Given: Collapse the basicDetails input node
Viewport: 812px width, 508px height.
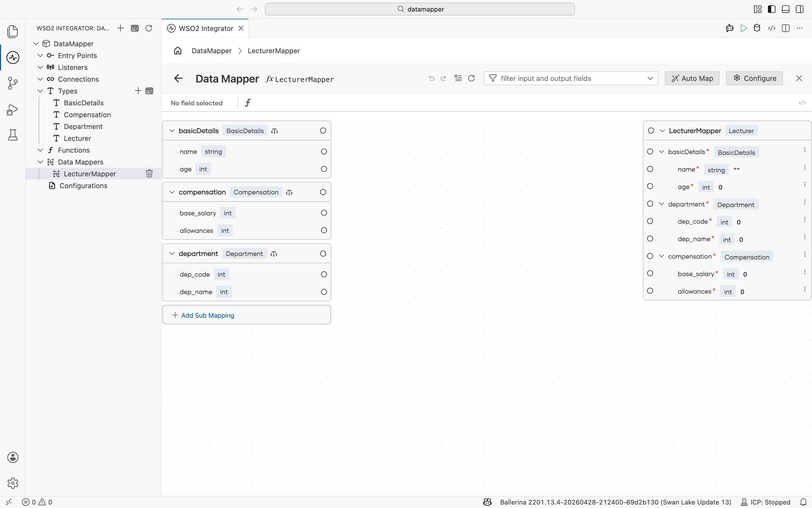Looking at the screenshot, I should tap(172, 131).
